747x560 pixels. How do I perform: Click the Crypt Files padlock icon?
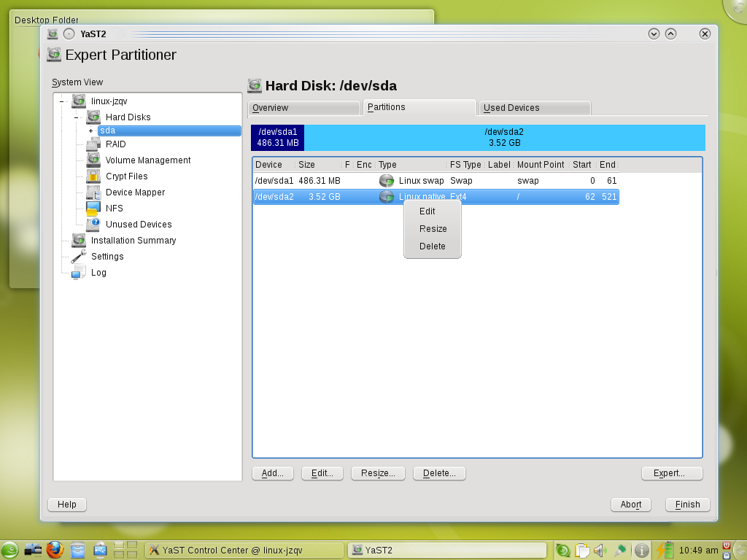coord(93,176)
